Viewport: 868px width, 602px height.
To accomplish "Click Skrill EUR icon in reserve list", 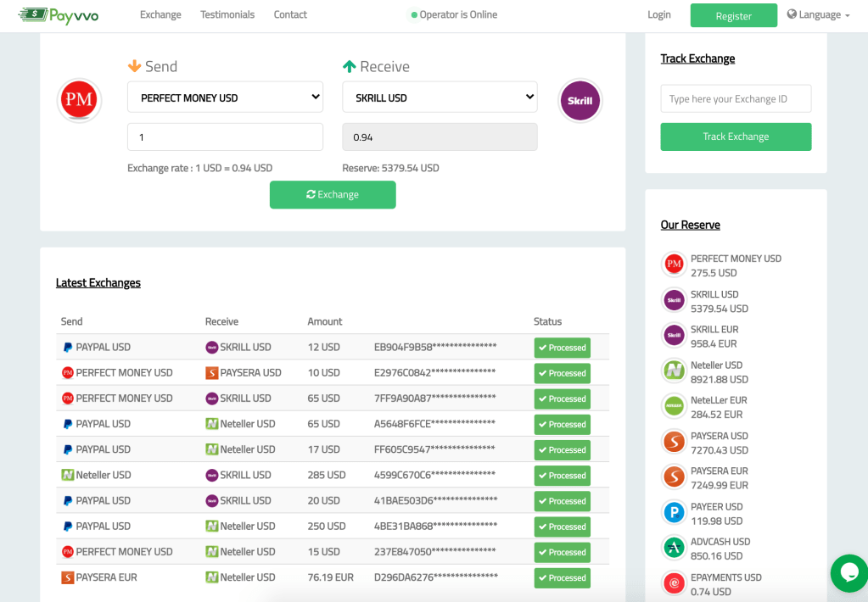I will [675, 336].
